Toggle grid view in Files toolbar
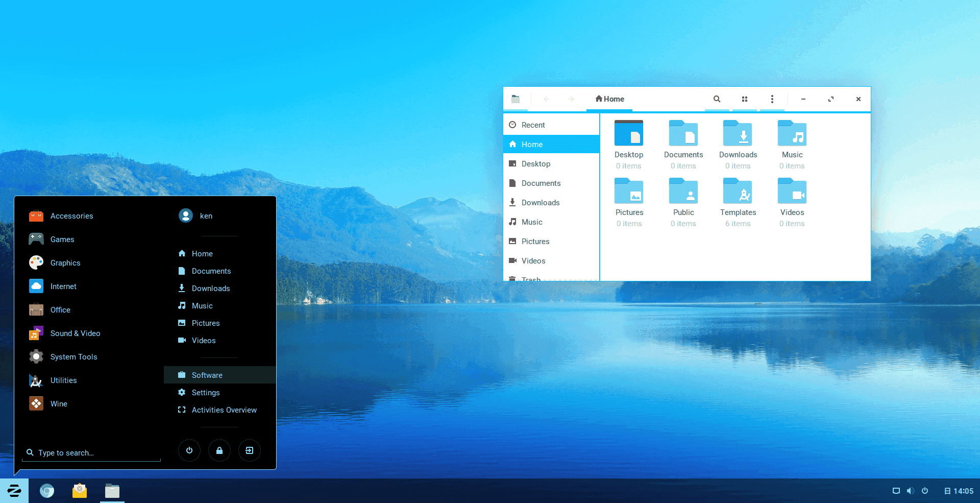This screenshot has height=503, width=980. tap(745, 99)
